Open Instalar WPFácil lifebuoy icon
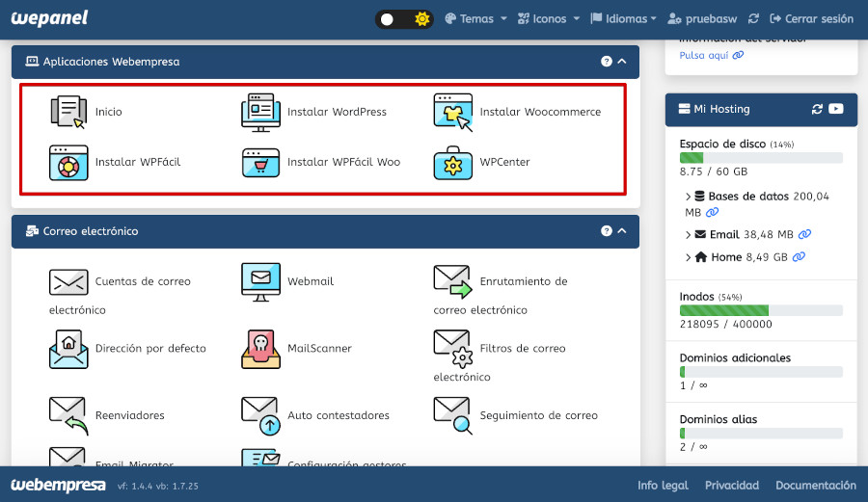The height and width of the screenshot is (502, 868). 68,163
